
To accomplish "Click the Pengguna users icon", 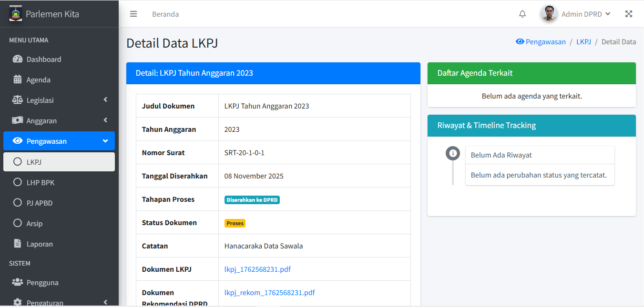I will click(x=18, y=282).
